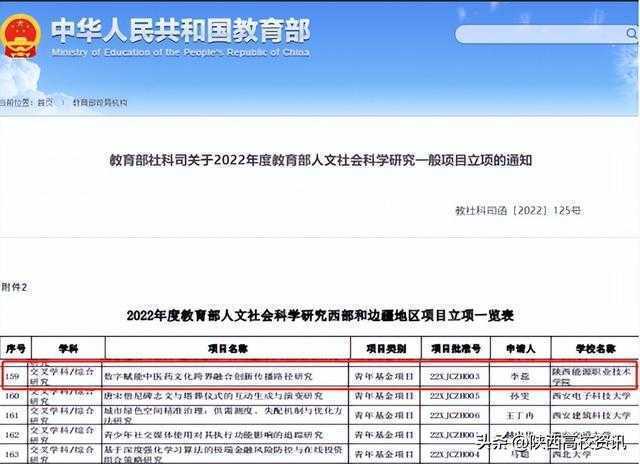Screen dimensions: 640x464
Task: Select the 交叉学科/综合研究 cell in row 163
Action: (x=62, y=454)
